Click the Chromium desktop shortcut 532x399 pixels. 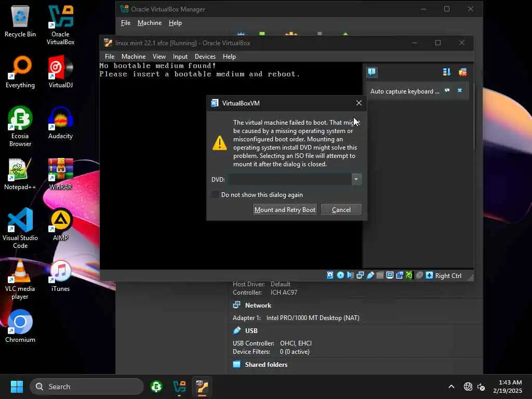click(x=20, y=327)
